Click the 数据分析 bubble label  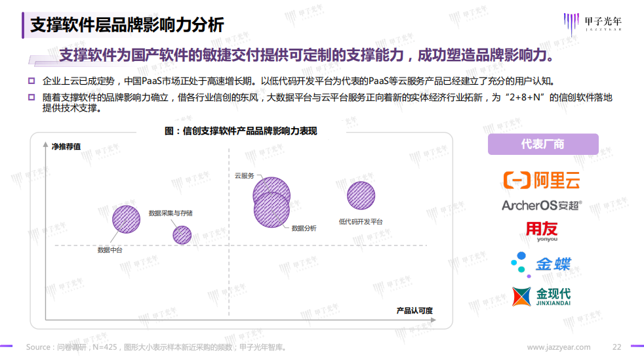pos(304,228)
